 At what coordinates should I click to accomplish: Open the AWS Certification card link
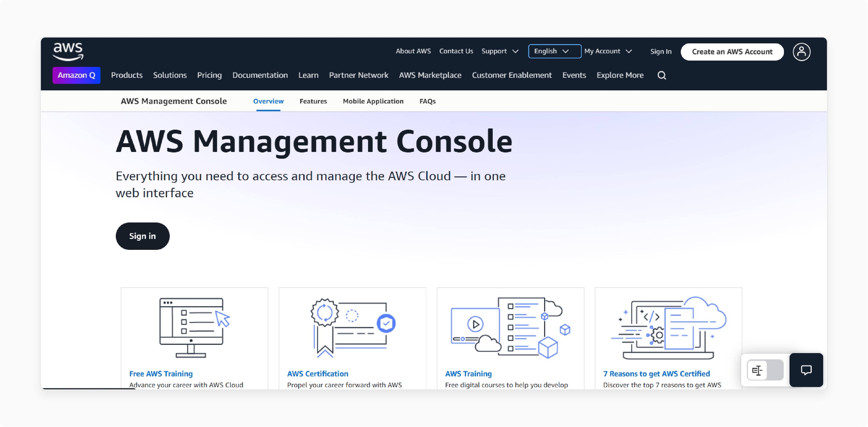[x=318, y=374]
